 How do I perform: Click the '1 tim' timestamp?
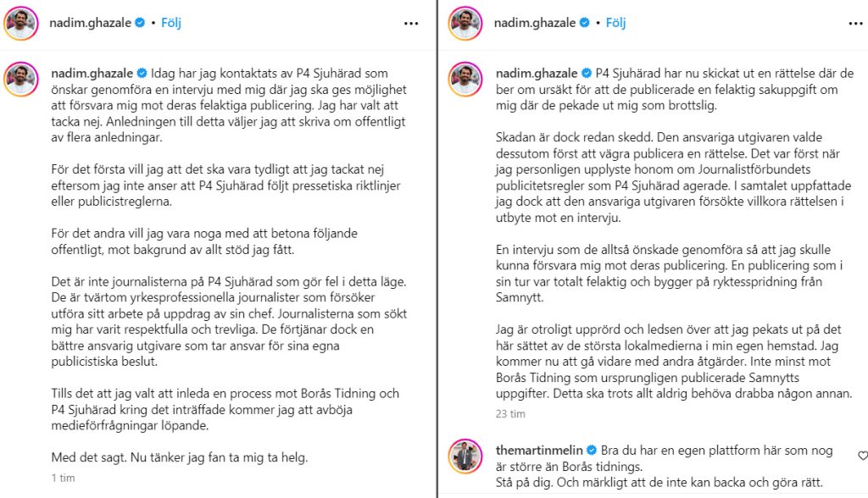[62, 478]
